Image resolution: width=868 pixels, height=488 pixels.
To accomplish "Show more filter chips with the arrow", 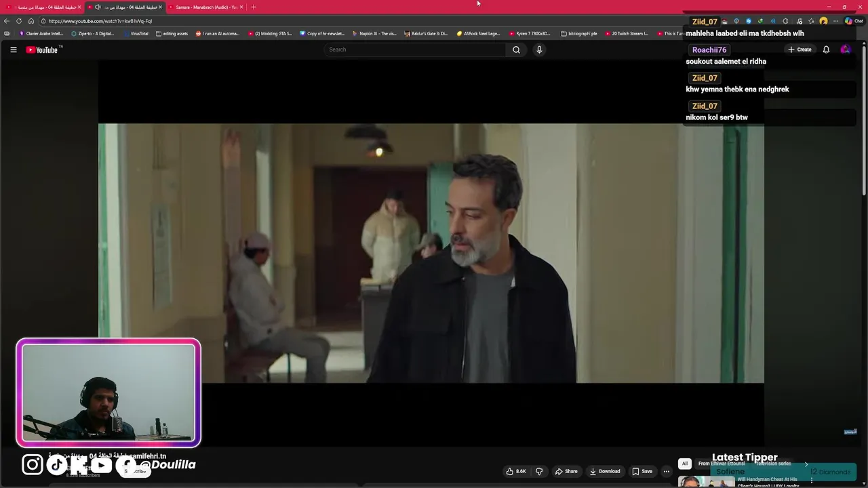I will [x=806, y=464].
